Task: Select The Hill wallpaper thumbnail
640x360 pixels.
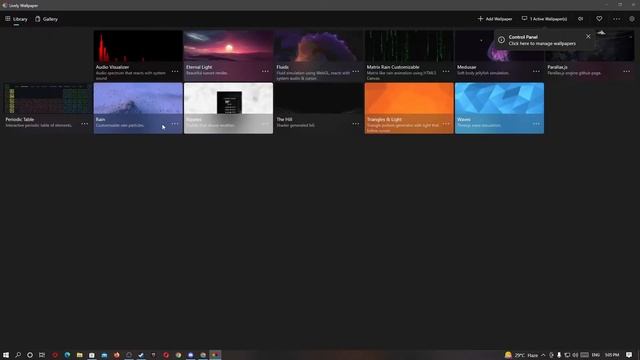Action: [319, 98]
